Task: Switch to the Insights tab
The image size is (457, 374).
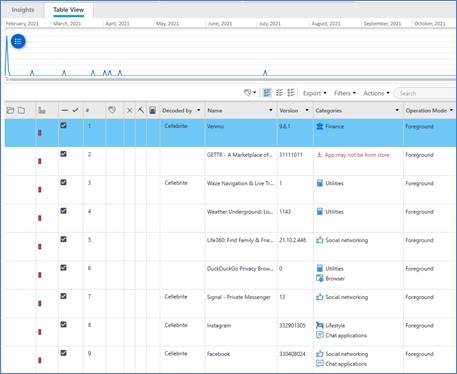Action: click(x=23, y=10)
